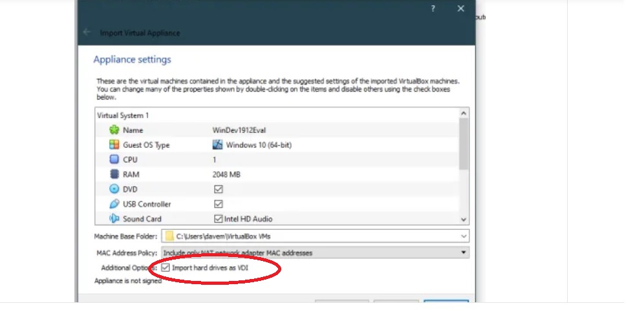Click the Name row clover icon
This screenshot has width=644, height=310.
click(114, 130)
